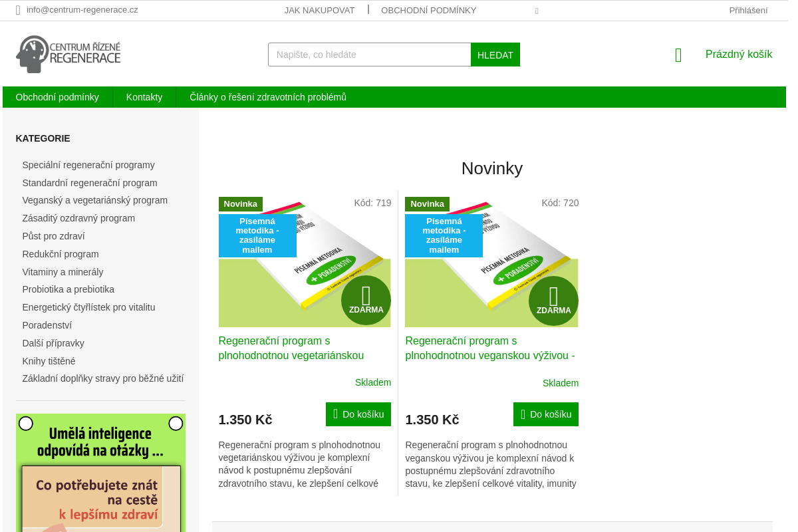Open Články o řešení zdravotních problémů menu
798x532 pixels.
click(268, 97)
